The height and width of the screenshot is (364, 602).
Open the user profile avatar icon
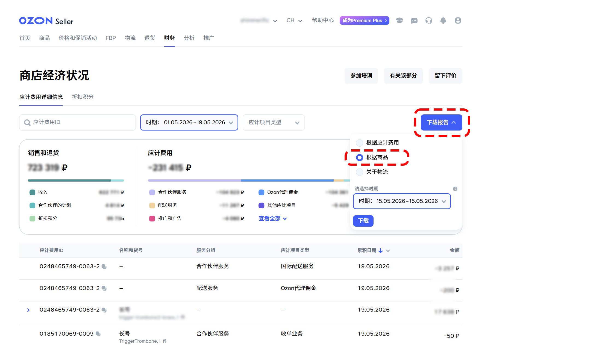click(x=458, y=20)
